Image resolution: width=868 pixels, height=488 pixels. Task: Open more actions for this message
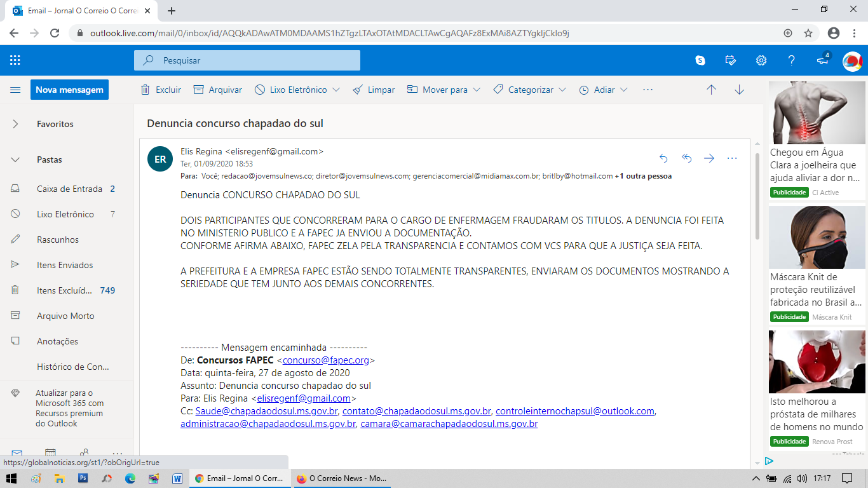(x=732, y=158)
